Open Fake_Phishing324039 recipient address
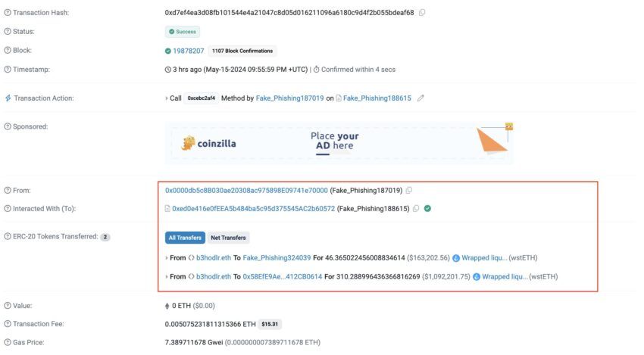Viewport: 644px width, 355px height. click(277, 257)
